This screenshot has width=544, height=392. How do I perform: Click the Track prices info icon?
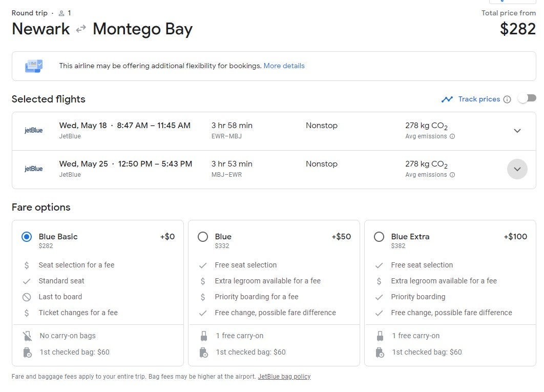pos(507,99)
